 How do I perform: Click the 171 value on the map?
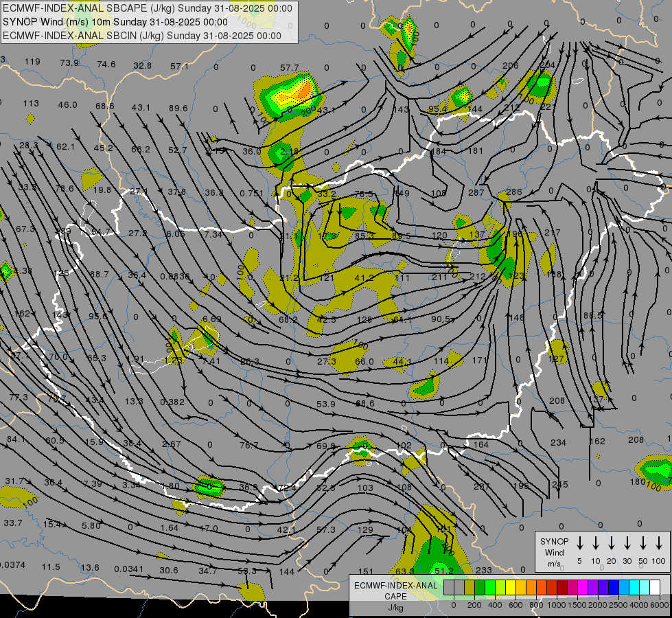480,360
